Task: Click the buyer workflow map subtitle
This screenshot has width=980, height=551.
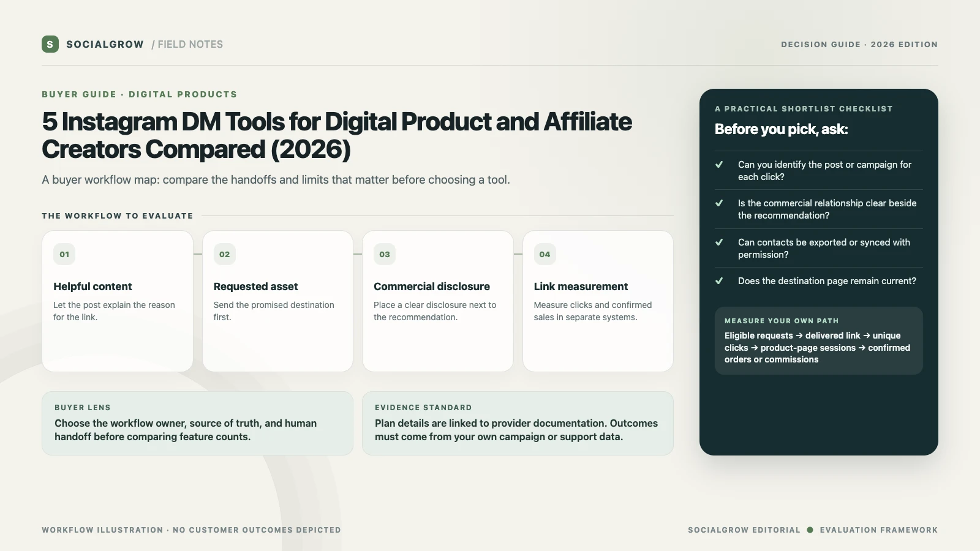Action: coord(276,179)
